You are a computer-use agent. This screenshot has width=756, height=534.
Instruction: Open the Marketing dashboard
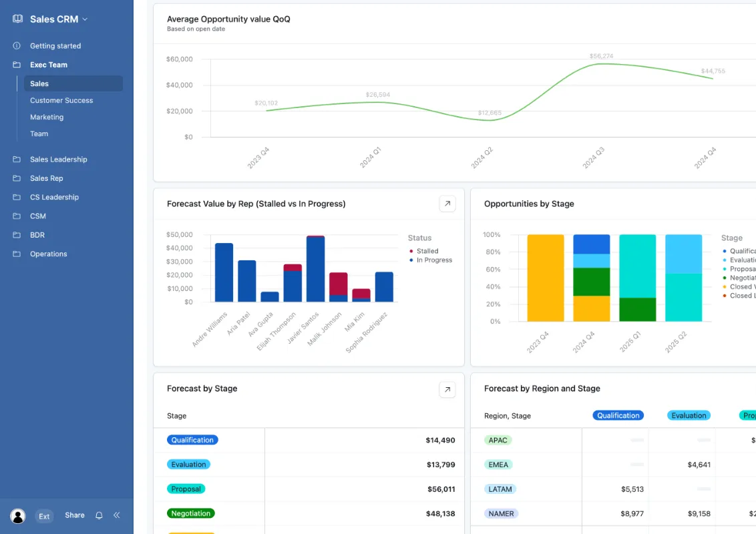[x=47, y=117]
